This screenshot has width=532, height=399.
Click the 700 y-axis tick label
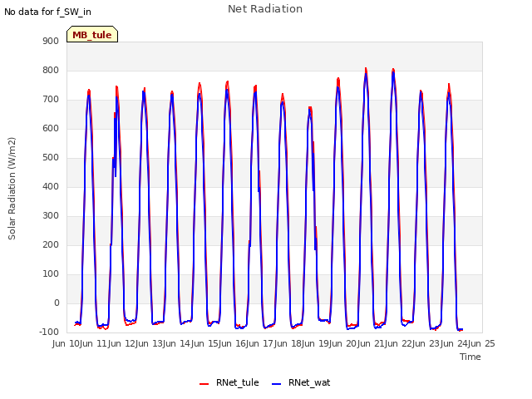[x=51, y=100]
